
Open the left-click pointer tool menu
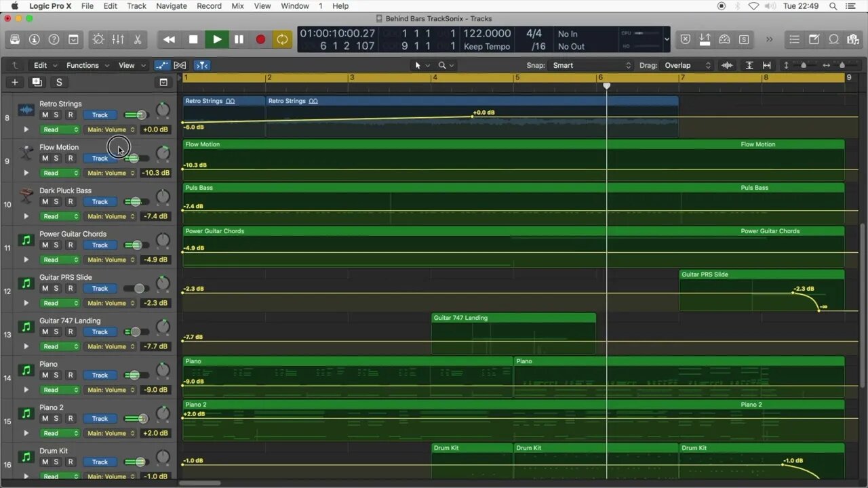pyautogui.click(x=421, y=65)
